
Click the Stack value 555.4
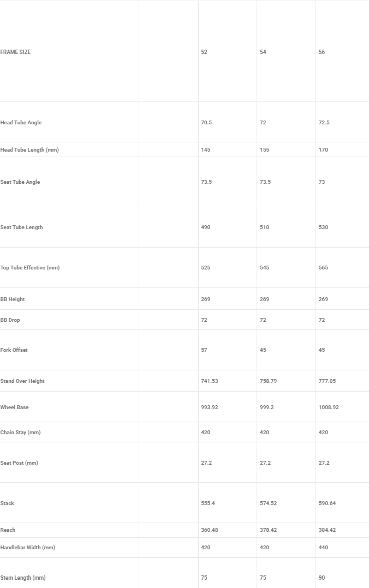point(208,503)
